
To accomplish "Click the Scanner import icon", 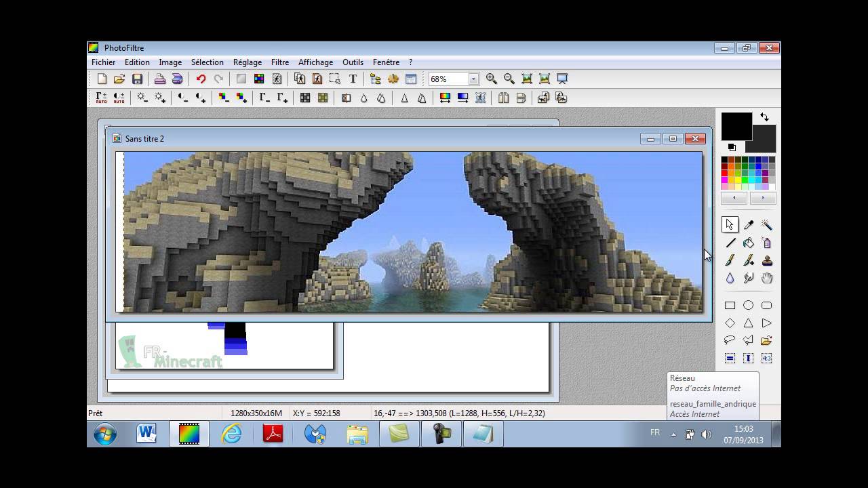I will point(177,79).
